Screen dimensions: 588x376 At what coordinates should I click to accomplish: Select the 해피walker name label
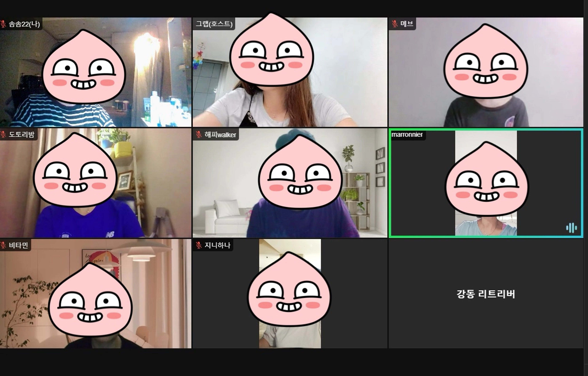(x=220, y=135)
